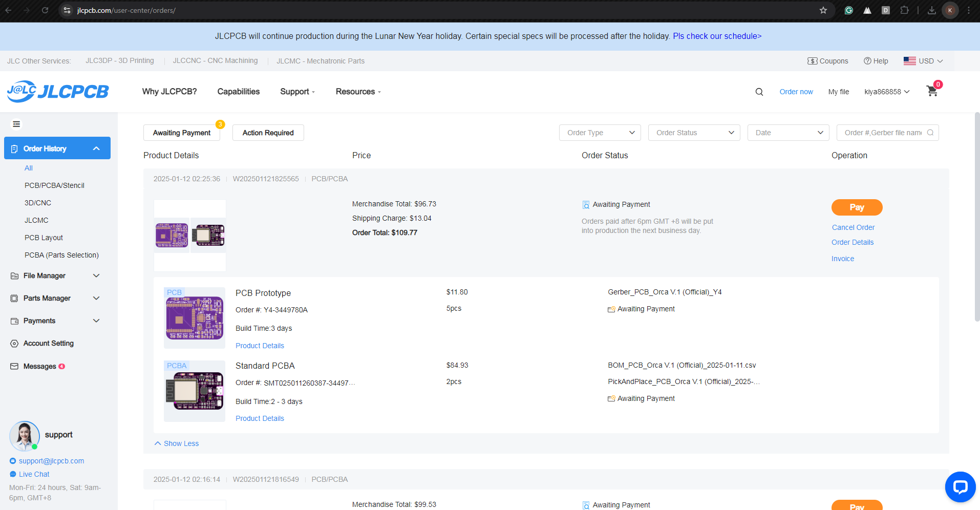This screenshot has height=510, width=980.
Task: Open JLCMC - Mechatronic Parts service
Action: click(x=321, y=61)
